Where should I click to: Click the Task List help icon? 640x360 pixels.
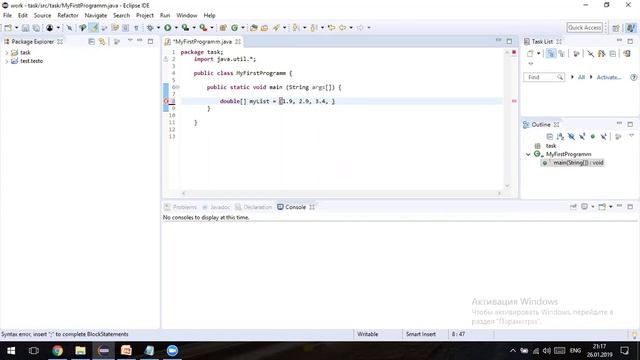tap(633, 77)
